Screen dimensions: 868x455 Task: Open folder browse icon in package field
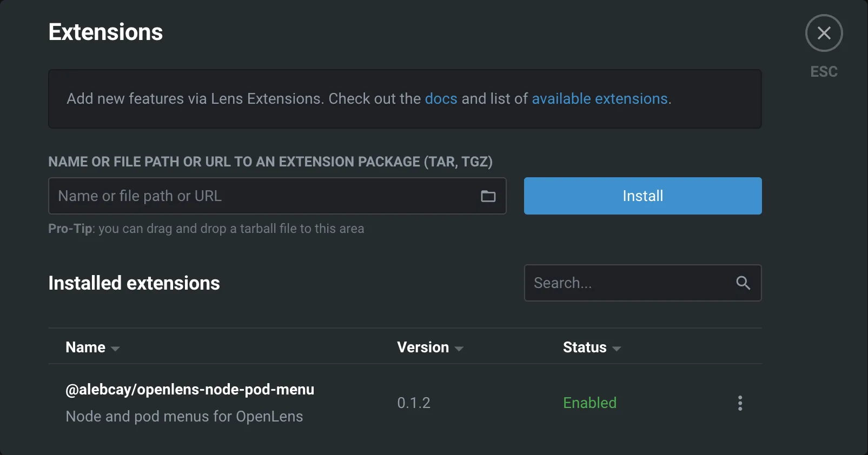[488, 196]
